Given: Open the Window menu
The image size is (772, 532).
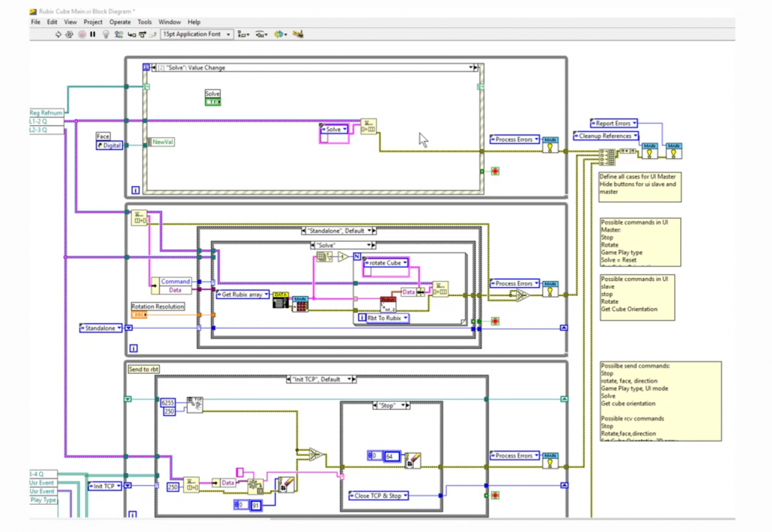Looking at the screenshot, I should point(170,22).
